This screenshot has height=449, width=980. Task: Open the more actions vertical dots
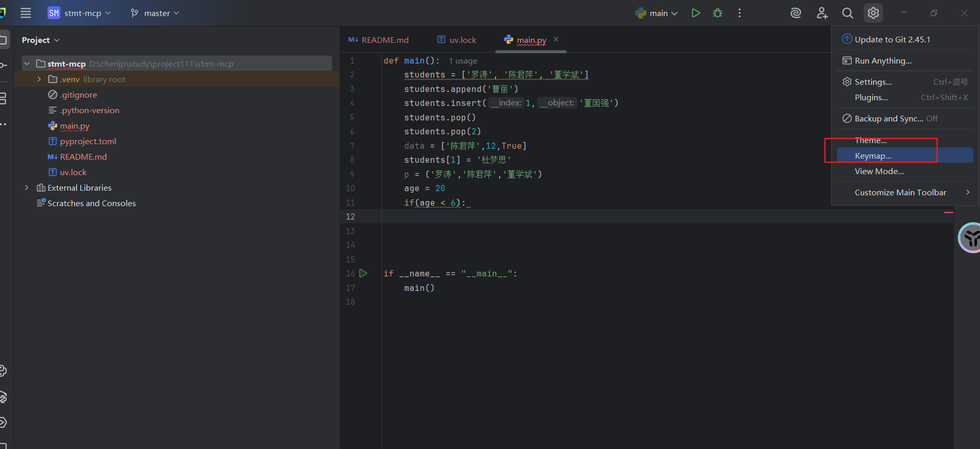(x=740, y=13)
